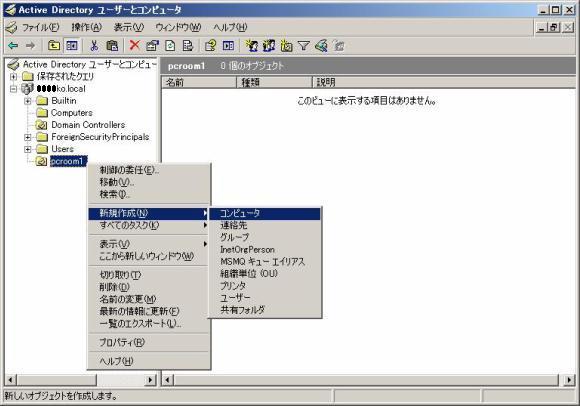580x406 pixels.
Task: Open the ウィンドウ(W) menu
Action: 178,27
